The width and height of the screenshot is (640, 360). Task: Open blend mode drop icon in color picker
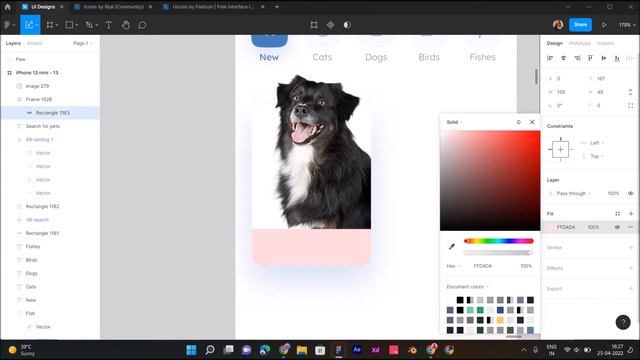tap(518, 122)
